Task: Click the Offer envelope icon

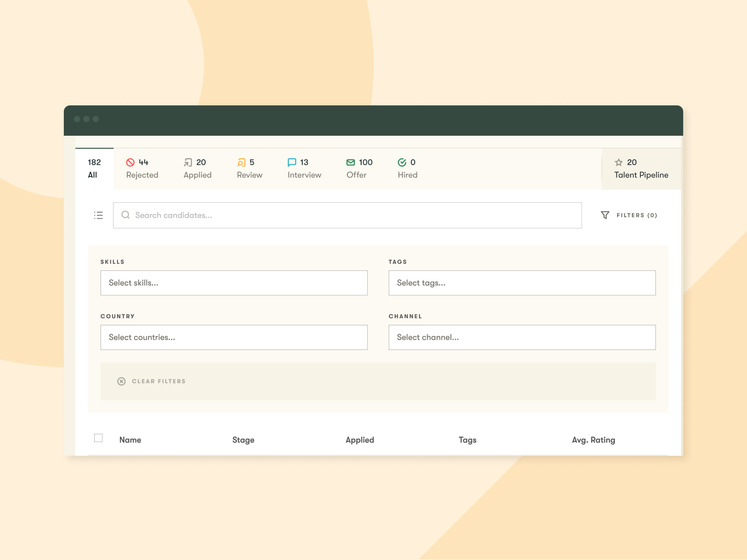Action: 351,162
